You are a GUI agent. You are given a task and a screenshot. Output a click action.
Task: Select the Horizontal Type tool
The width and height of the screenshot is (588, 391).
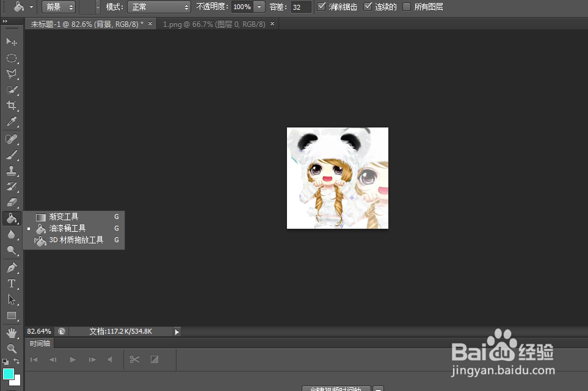tap(12, 284)
